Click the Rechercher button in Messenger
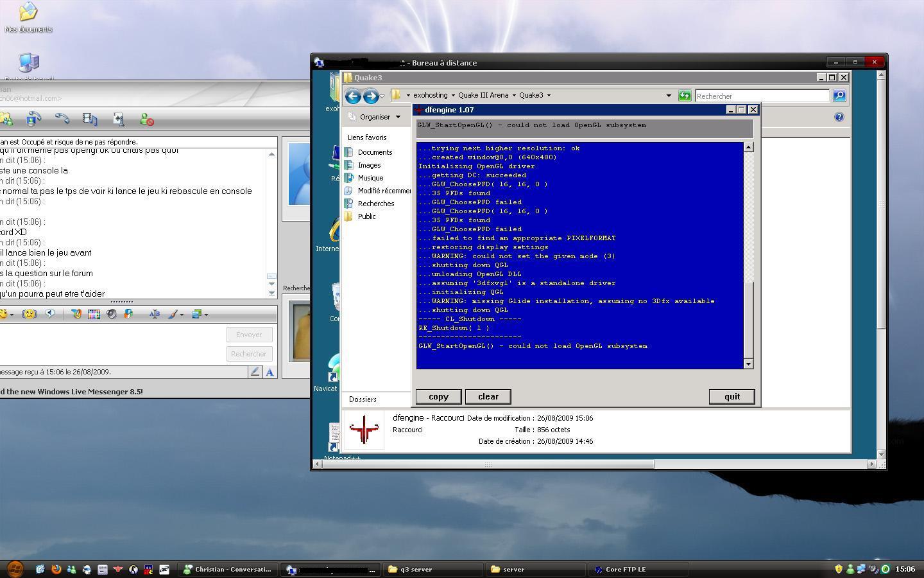The height and width of the screenshot is (578, 924). click(249, 354)
